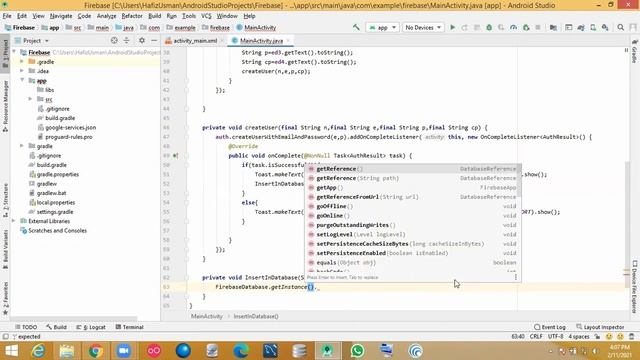Open the app run configuration dropdown
This screenshot has width=640, height=360.
tap(382, 27)
